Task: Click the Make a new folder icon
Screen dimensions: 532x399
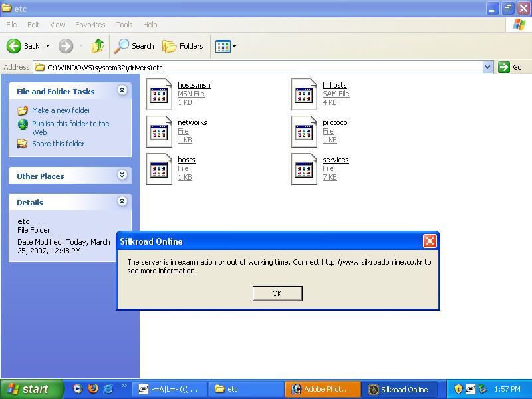Action: point(23,110)
